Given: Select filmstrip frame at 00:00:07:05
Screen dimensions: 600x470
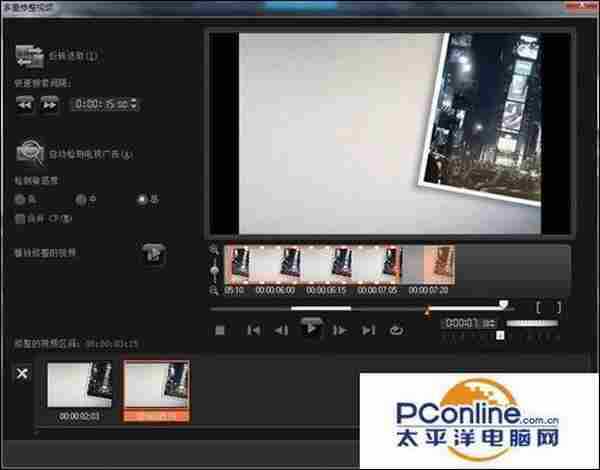Looking at the screenshot, I should (x=377, y=266).
